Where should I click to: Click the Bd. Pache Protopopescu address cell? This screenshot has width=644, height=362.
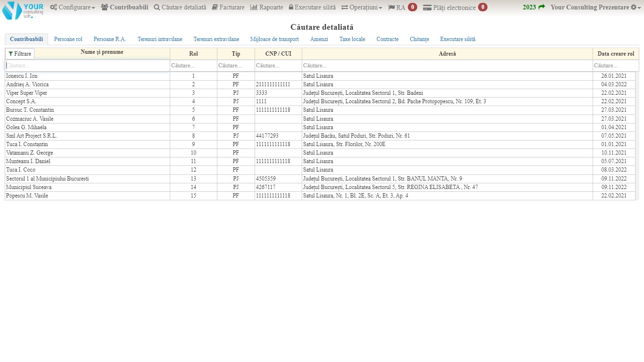coord(447,101)
